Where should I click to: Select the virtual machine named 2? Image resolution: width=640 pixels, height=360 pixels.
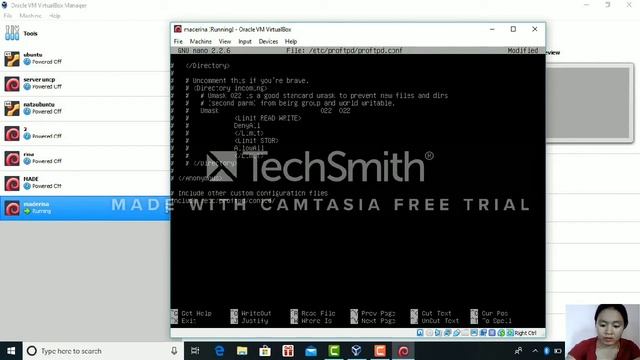point(84,133)
